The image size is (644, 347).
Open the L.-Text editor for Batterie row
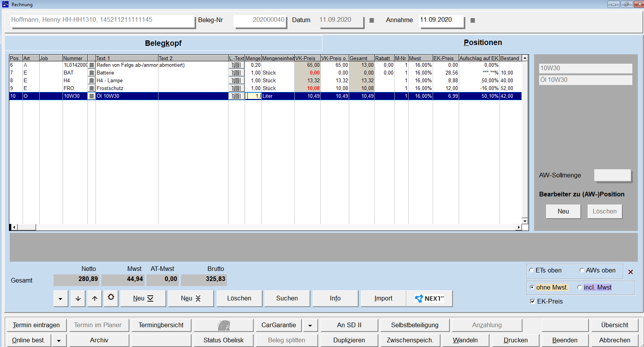[236, 73]
